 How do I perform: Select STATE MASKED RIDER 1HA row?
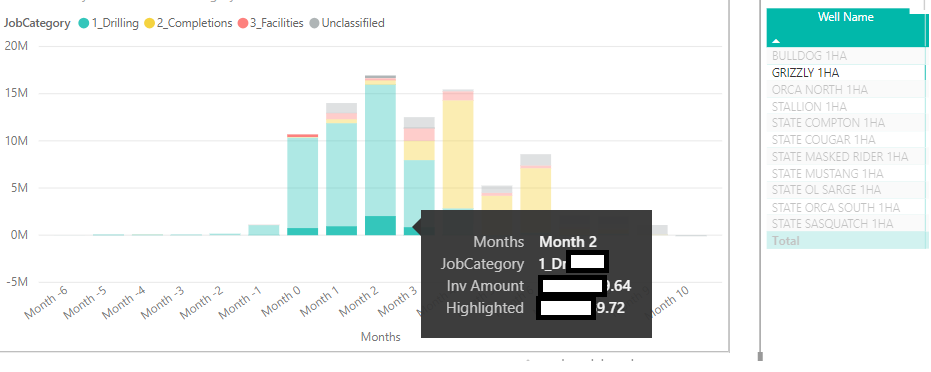pos(846,157)
